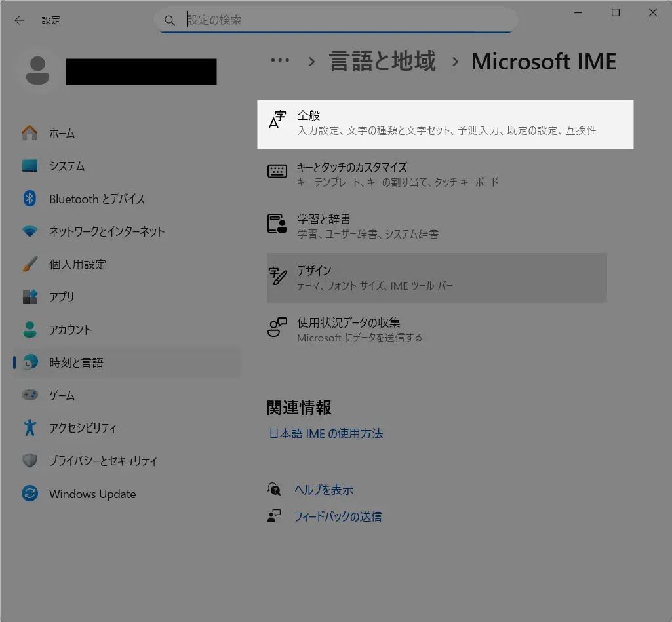Click the dictionary icon beside 学習と辞書
This screenshot has height=622, width=672.
(277, 224)
